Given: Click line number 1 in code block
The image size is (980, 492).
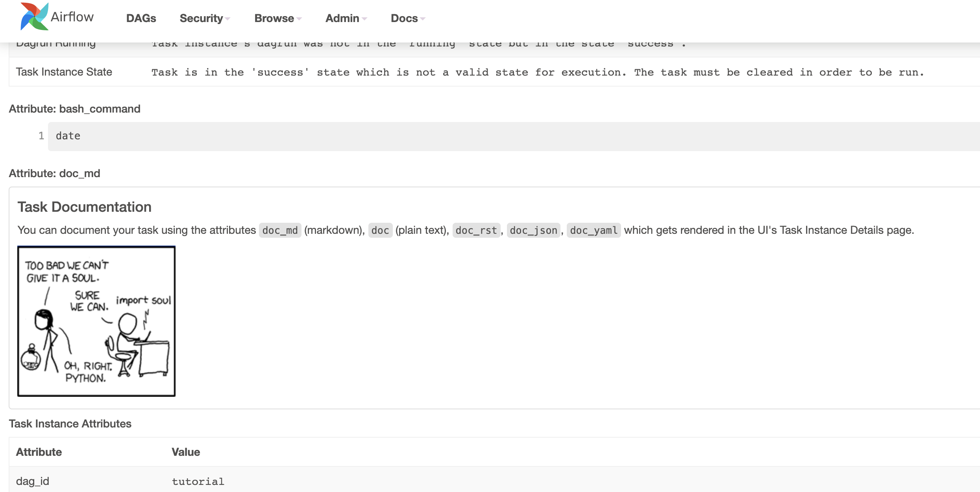Looking at the screenshot, I should coord(41,136).
